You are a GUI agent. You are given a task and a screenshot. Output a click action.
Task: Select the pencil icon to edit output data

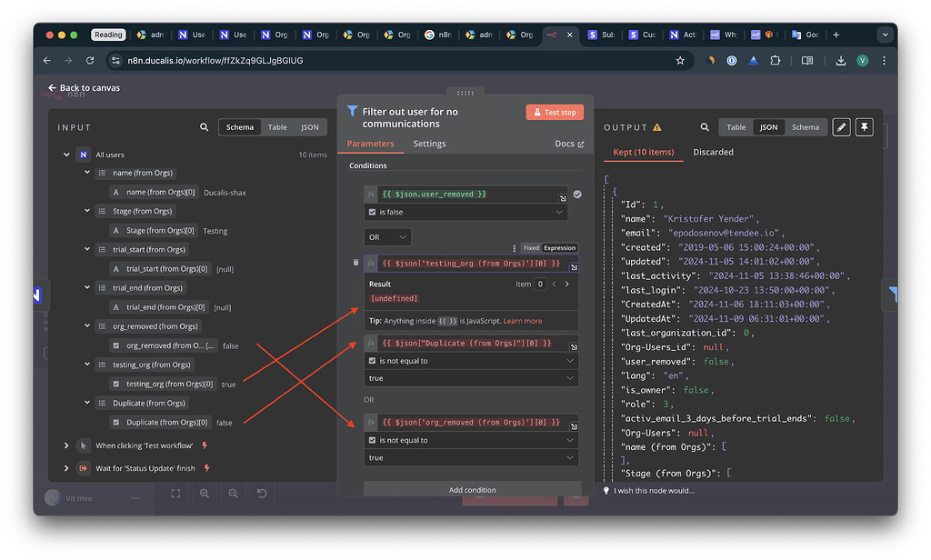pyautogui.click(x=840, y=127)
